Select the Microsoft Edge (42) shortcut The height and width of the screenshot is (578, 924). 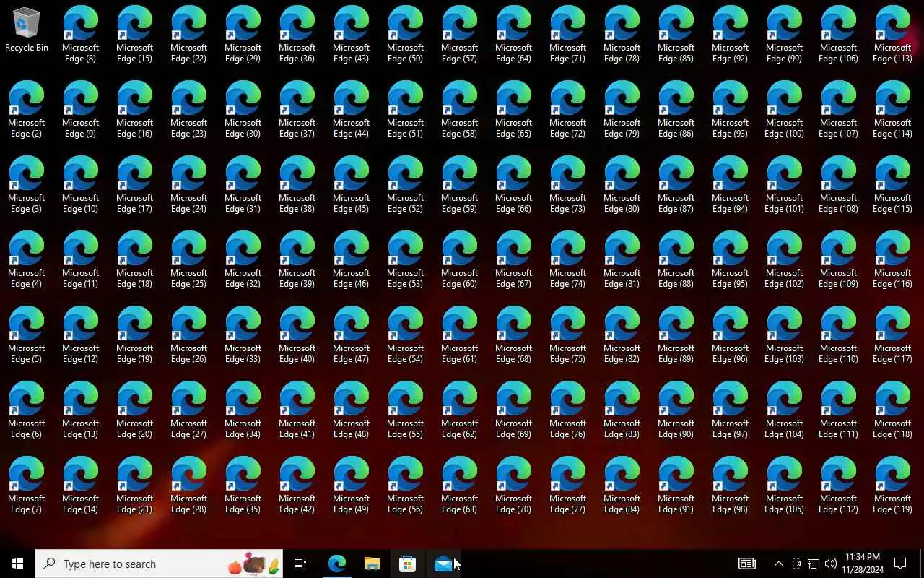[x=297, y=486]
